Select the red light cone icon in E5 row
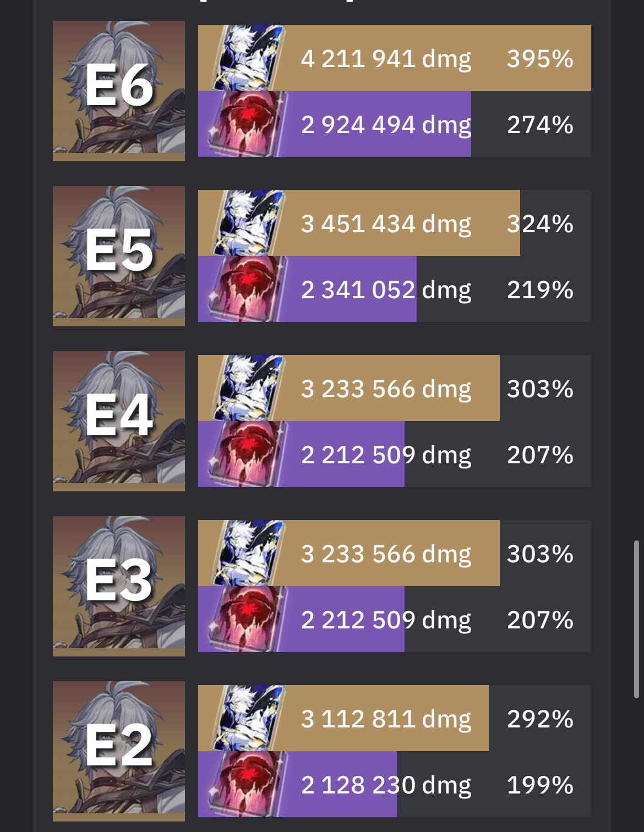 [247, 289]
